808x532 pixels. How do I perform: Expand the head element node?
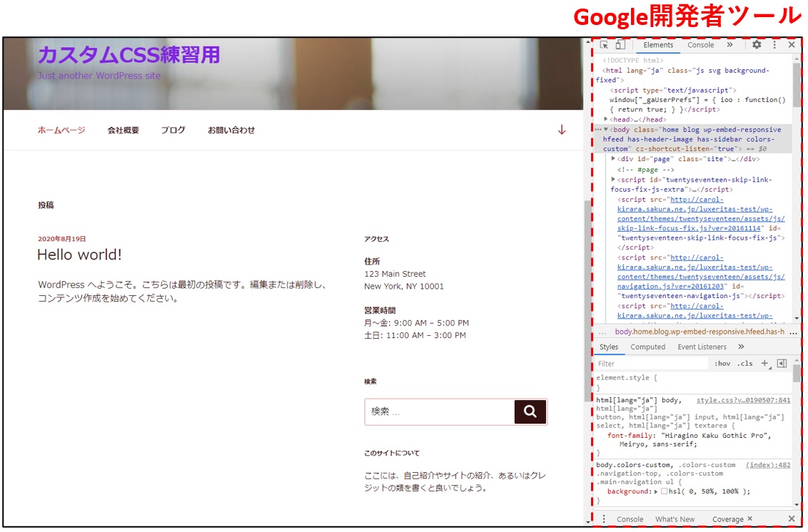point(605,119)
